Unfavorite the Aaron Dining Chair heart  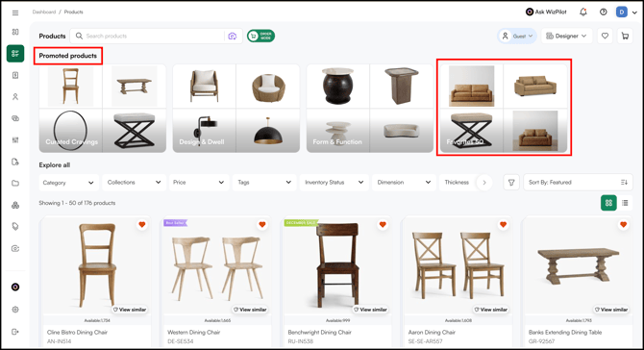coord(503,224)
